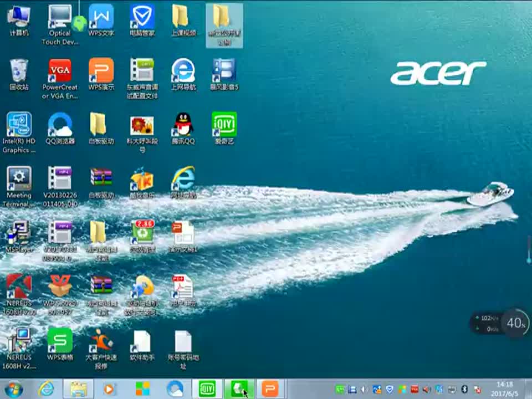Open the iQIYI green taskbar button
This screenshot has width=532, height=399.
pyautogui.click(x=207, y=389)
